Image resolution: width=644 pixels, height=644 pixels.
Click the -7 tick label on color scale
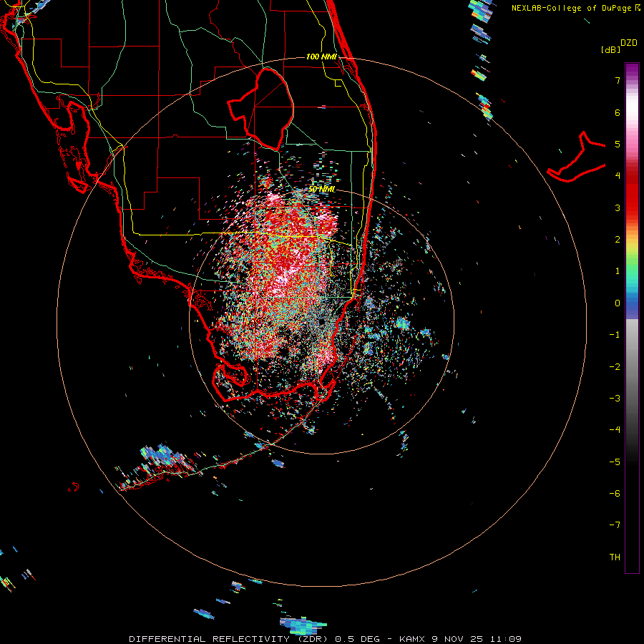tap(615, 525)
